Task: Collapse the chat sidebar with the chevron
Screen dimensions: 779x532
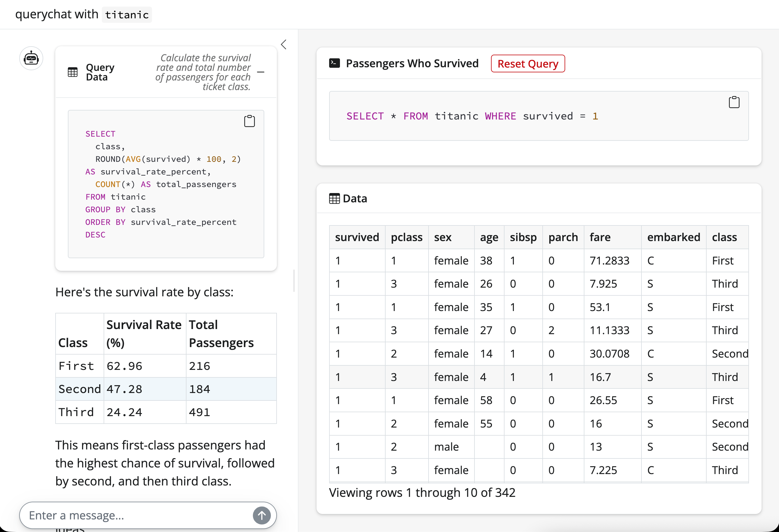Action: point(283,44)
